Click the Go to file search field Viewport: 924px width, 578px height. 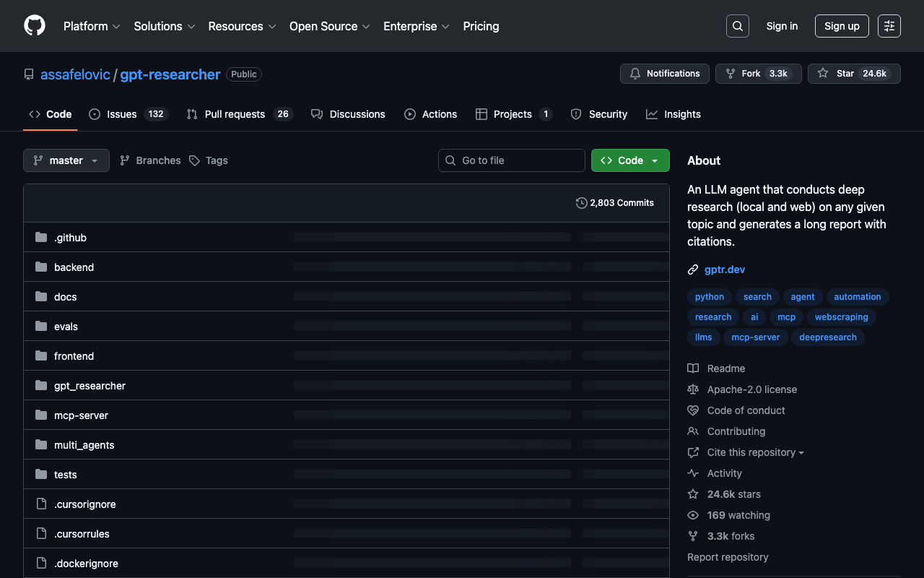[512, 160]
